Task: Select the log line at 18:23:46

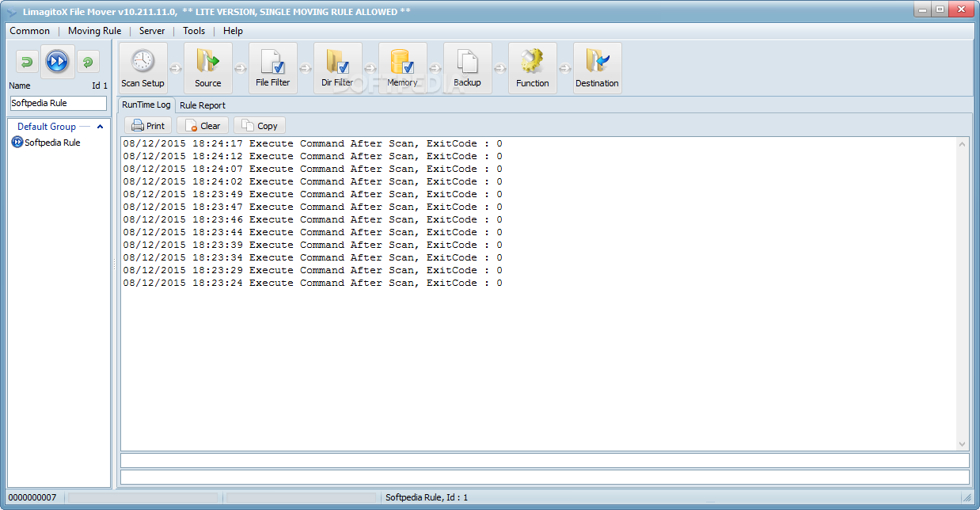Action: [x=313, y=219]
